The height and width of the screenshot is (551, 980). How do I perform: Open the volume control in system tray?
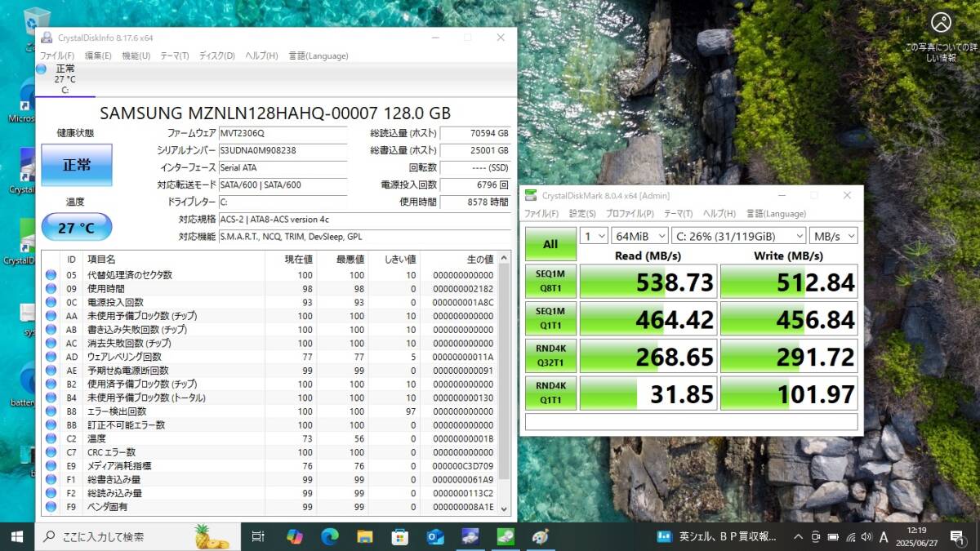pos(867,536)
